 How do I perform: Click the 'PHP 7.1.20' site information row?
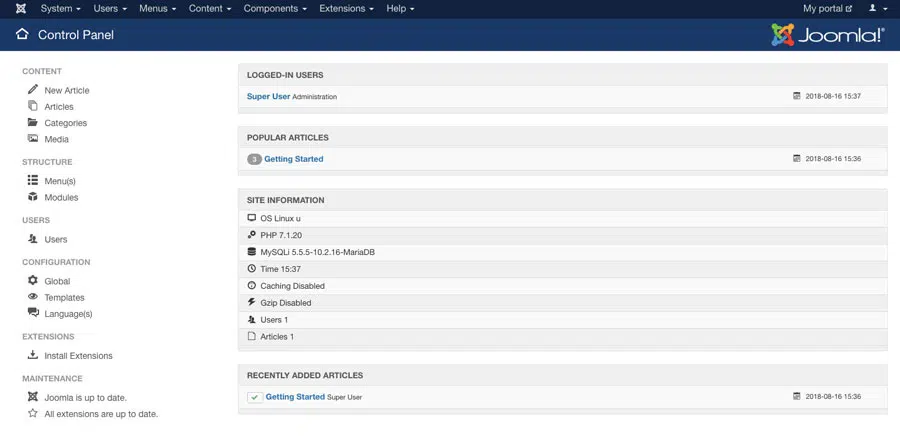[x=562, y=235]
